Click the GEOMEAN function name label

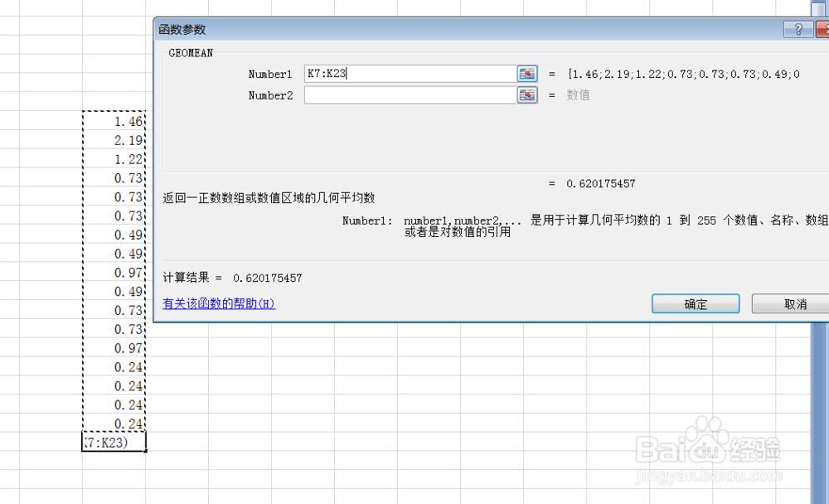tap(191, 53)
